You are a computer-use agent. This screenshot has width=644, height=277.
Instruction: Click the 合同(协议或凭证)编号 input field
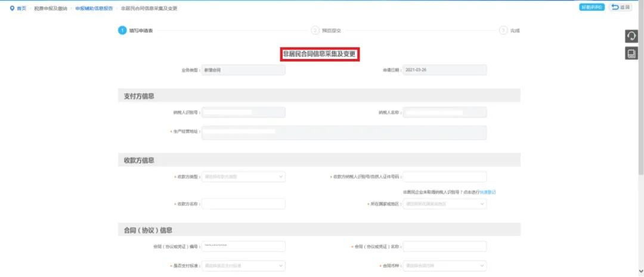point(243,247)
